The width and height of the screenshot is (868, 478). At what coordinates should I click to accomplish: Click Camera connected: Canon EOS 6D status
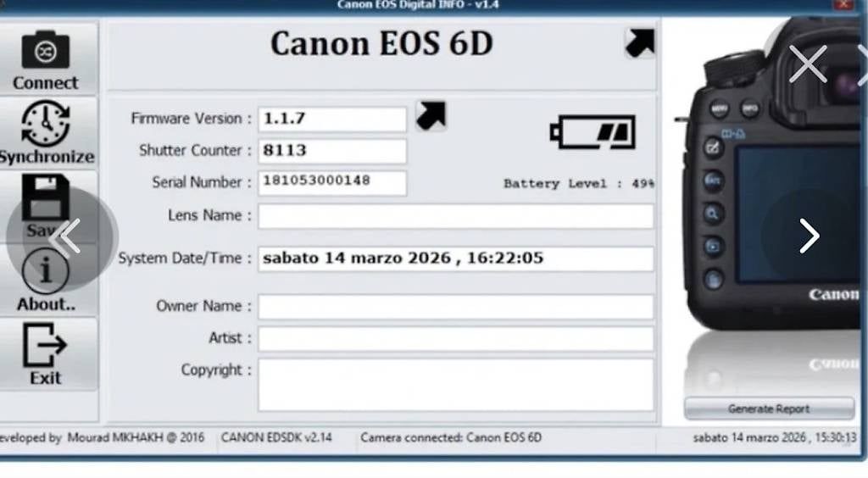(x=451, y=437)
